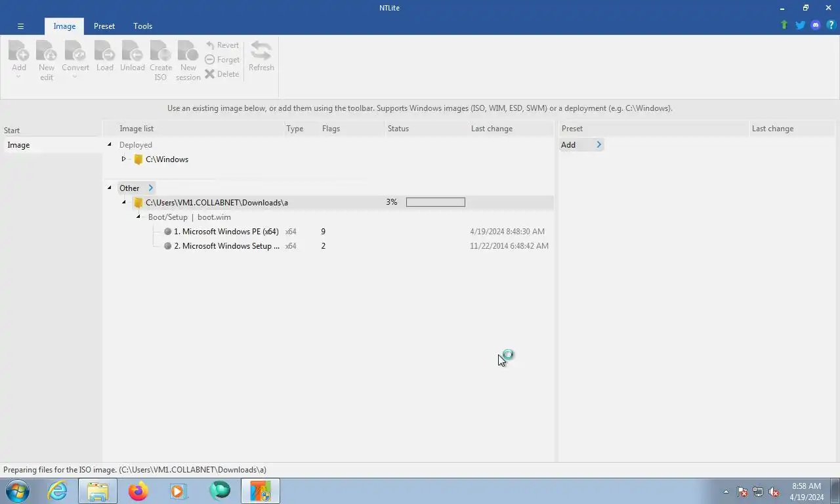Collapse the Other group triangle
The width and height of the screenshot is (840, 504).
coord(110,188)
